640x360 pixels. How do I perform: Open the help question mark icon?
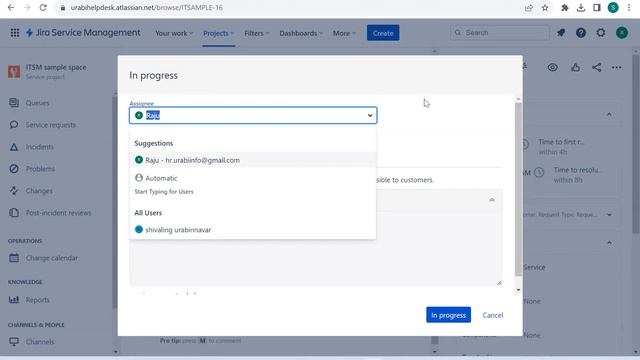click(581, 33)
